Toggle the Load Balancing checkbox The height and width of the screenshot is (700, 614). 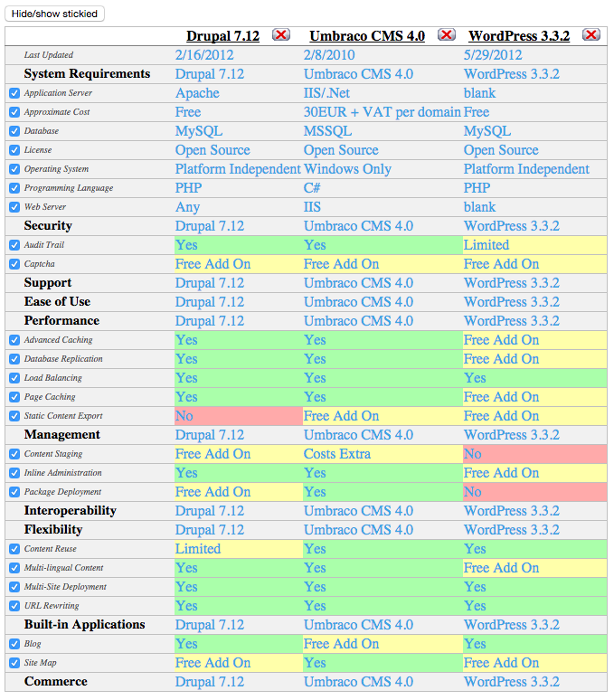pos(14,378)
